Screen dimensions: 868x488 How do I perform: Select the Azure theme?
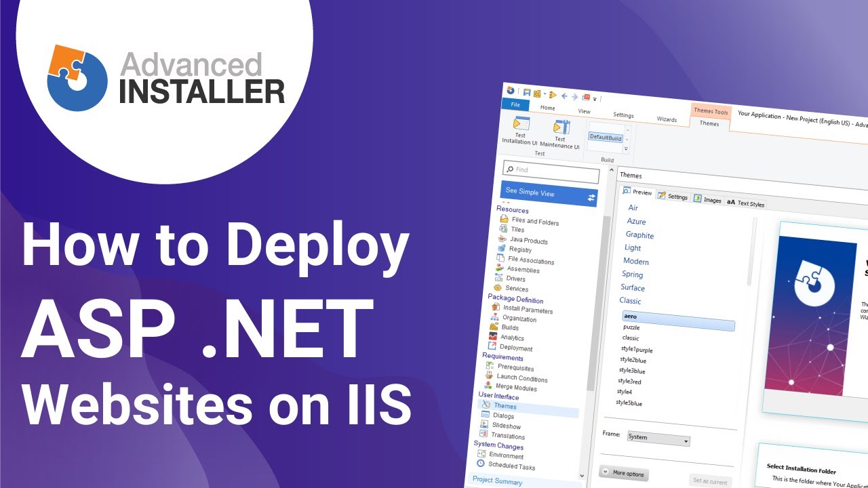click(x=636, y=222)
